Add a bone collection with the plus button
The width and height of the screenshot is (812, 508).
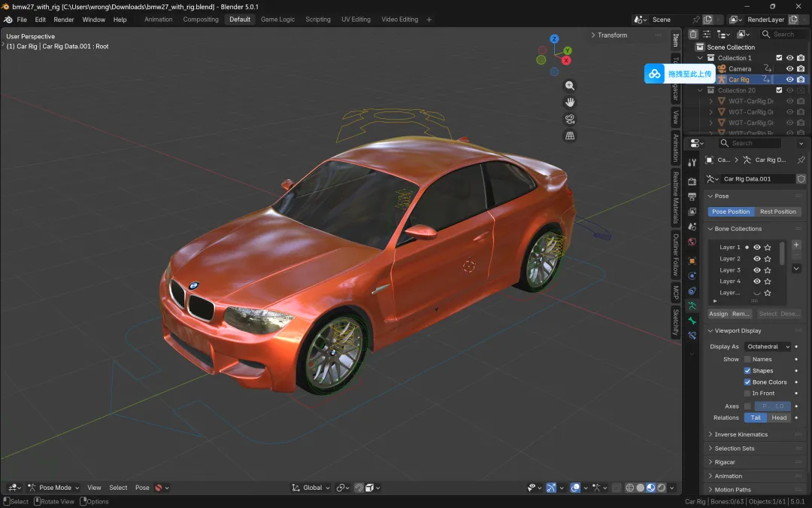pos(796,245)
